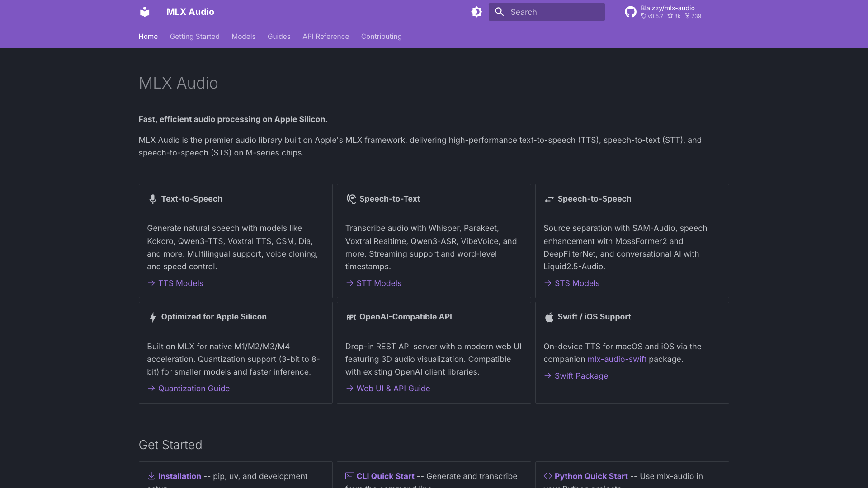Click the Apple logo icon for Swift support
868x488 pixels.
(549, 317)
